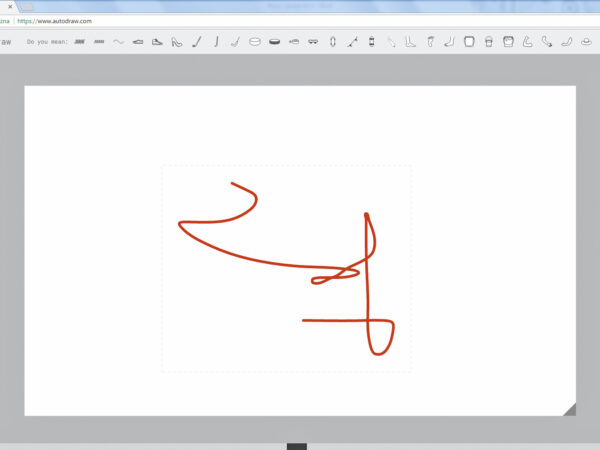The height and width of the screenshot is (450, 600).
Task: Choose the dark filled puck suggestion
Action: 274,42
